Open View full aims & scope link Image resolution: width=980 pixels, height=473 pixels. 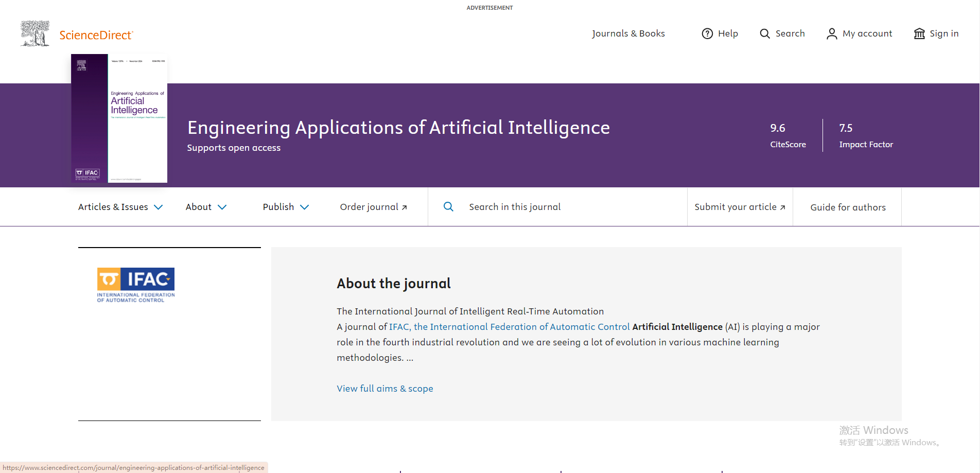tap(384, 389)
